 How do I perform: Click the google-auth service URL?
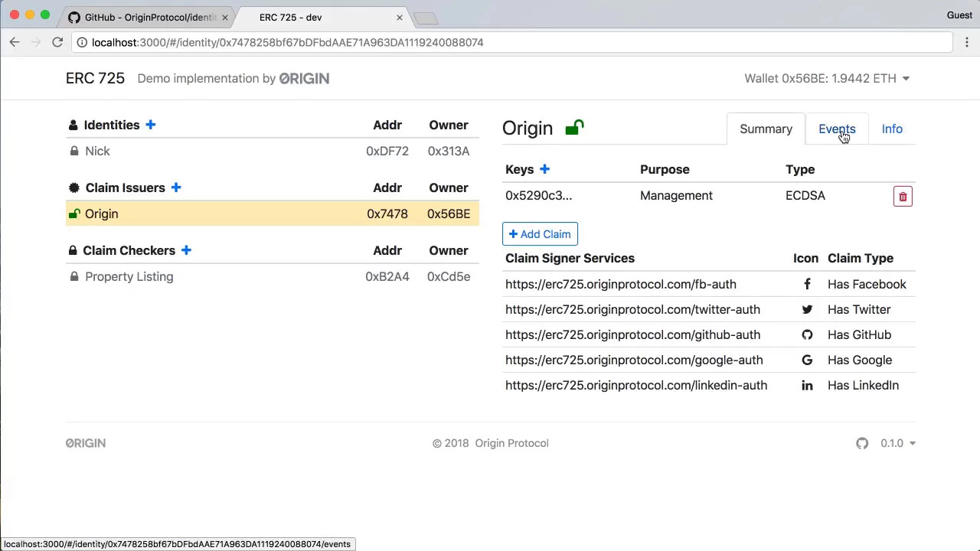pos(634,360)
